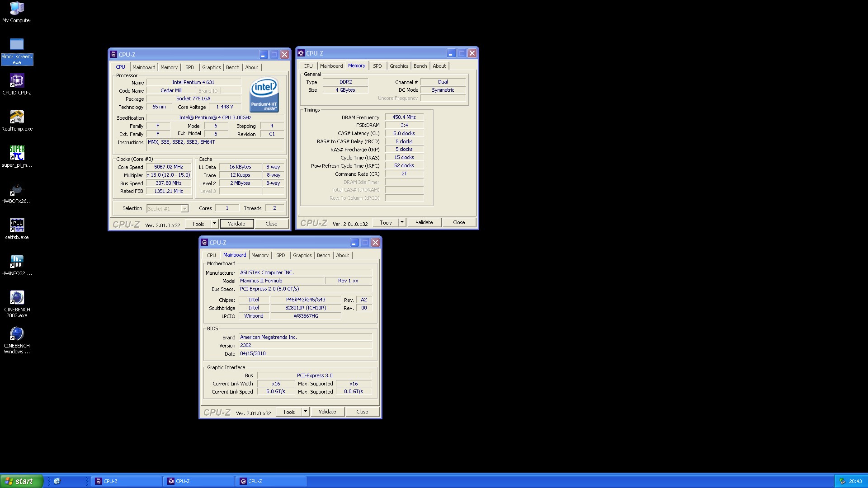868x488 pixels.
Task: Click the BIOS version 2302 field
Action: (x=306, y=345)
